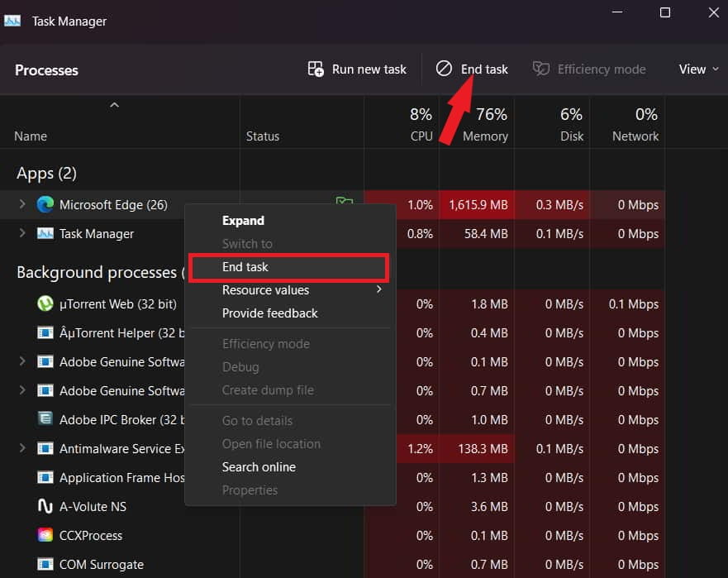Click the A-Volute NS process icon

click(x=45, y=506)
